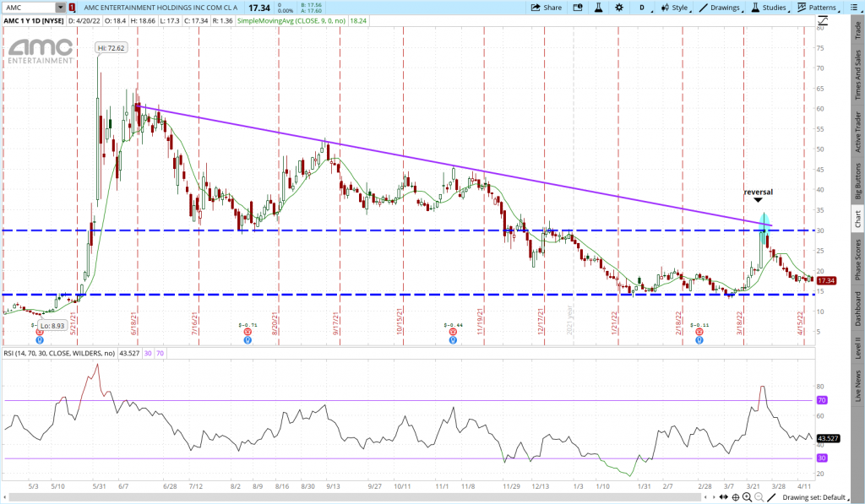Open the Patterns dropdown menu

[818, 8]
